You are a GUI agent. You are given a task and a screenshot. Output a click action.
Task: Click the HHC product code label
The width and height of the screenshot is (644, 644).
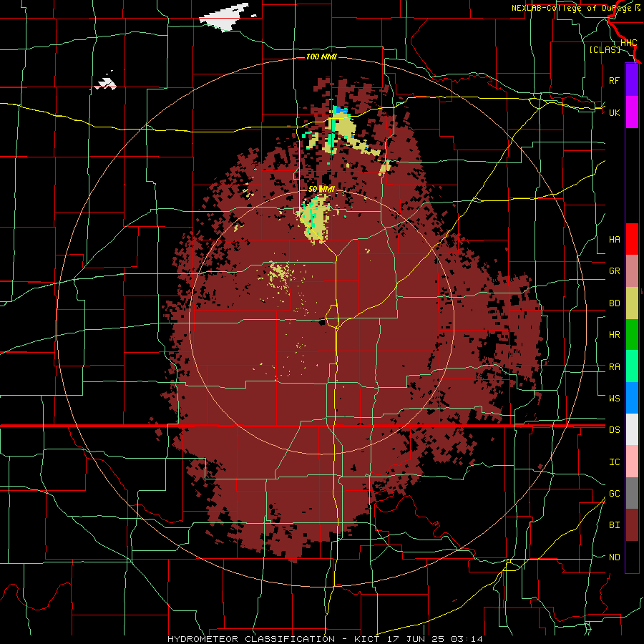[x=628, y=43]
